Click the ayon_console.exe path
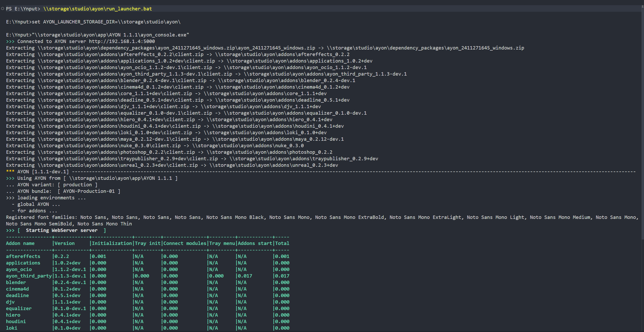 point(110,35)
